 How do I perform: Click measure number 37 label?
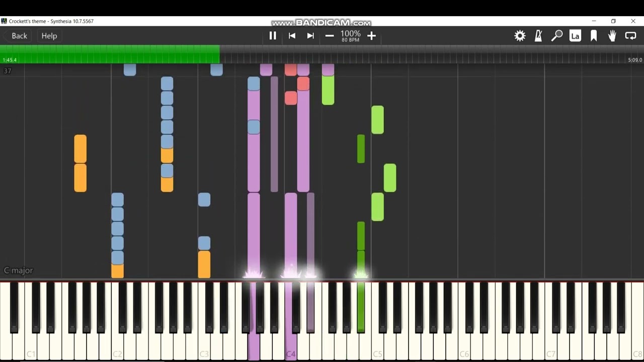coord(7,71)
